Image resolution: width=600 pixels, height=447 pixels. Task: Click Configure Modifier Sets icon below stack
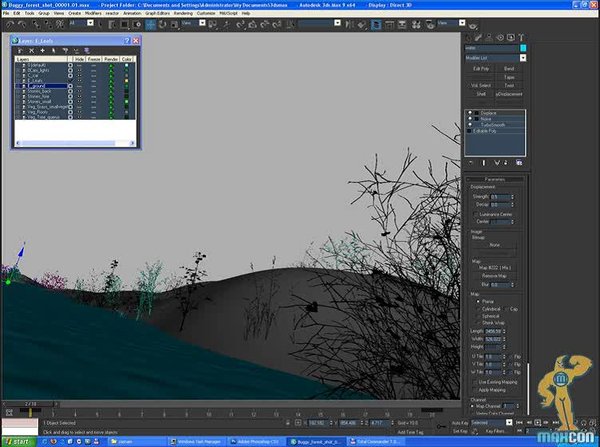(x=519, y=163)
